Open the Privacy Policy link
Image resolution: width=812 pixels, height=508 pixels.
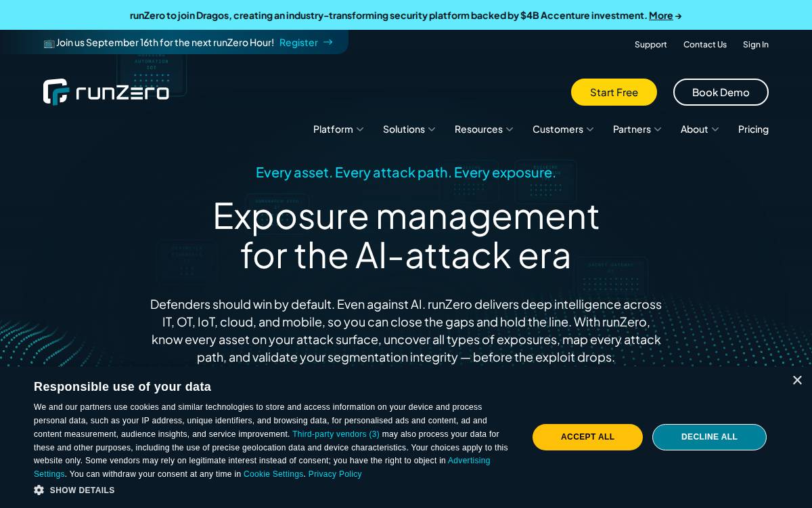coord(335,474)
